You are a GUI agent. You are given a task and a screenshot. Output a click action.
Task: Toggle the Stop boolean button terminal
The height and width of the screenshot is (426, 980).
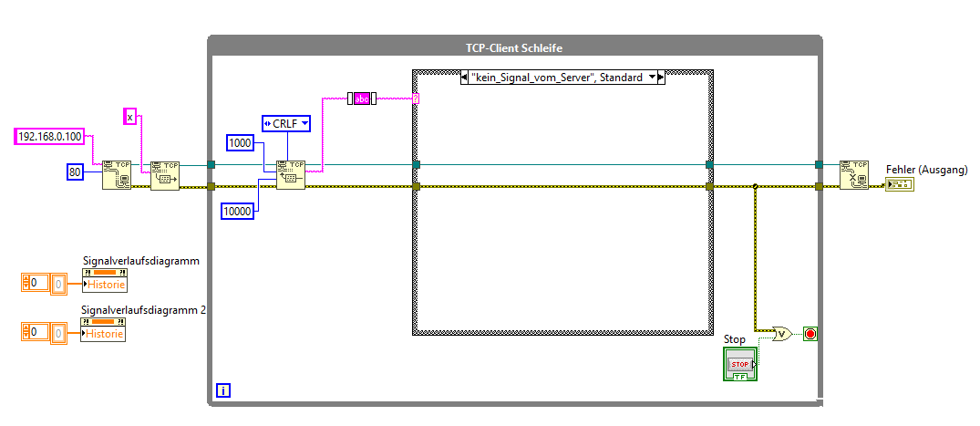click(x=740, y=364)
